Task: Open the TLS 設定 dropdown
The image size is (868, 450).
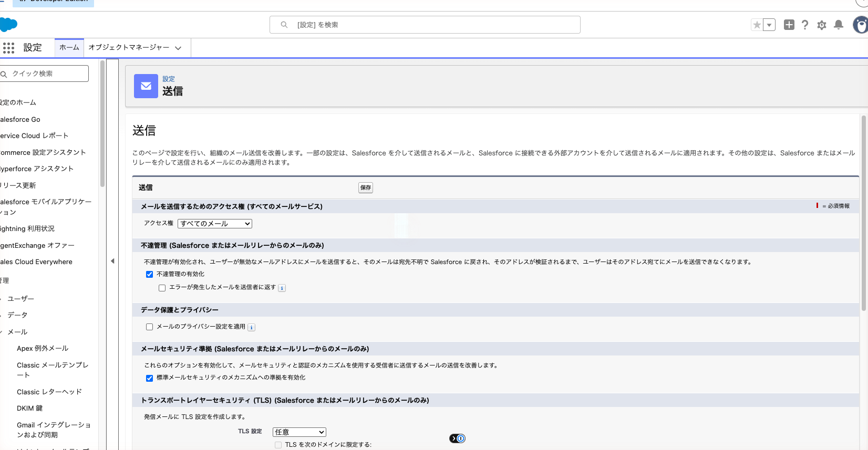Action: click(299, 432)
